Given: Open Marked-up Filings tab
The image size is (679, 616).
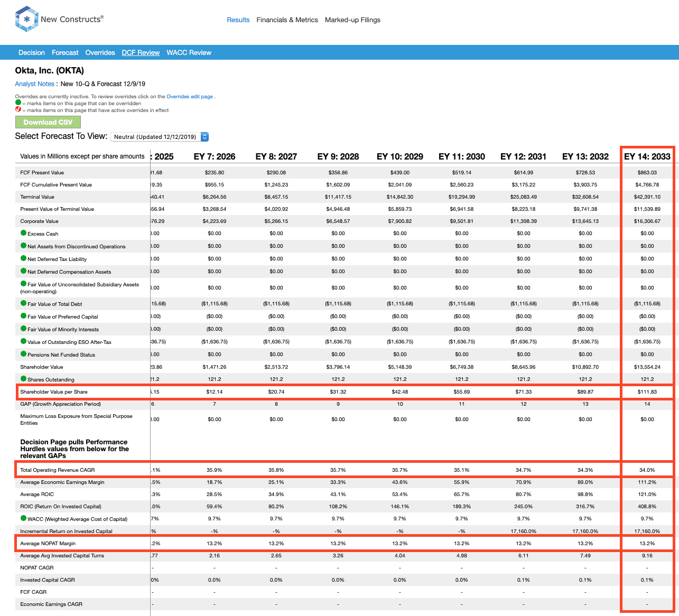Looking at the screenshot, I should (352, 20).
